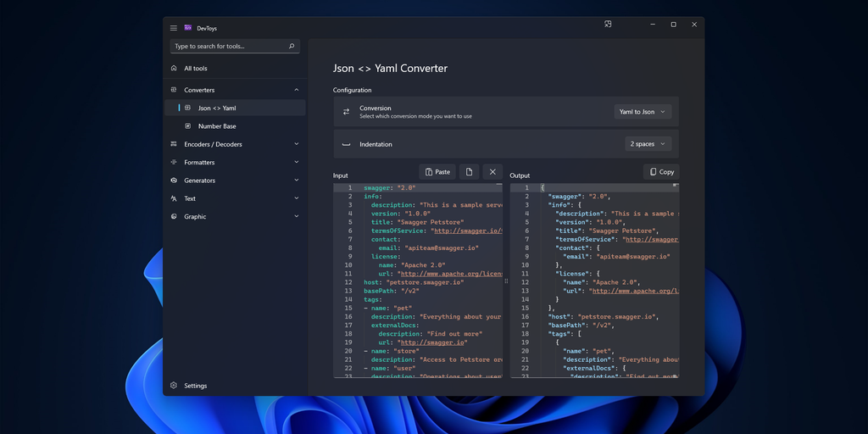The height and width of the screenshot is (434, 868).
Task: Click the open file icon button
Action: click(470, 172)
